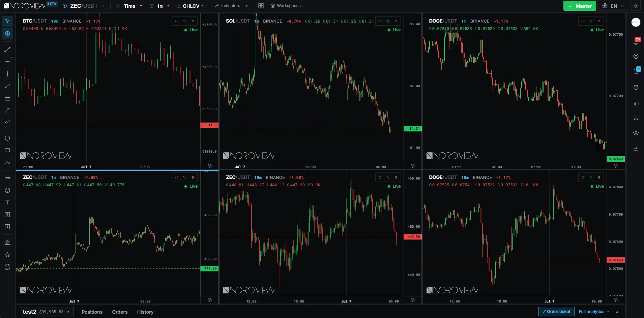Toggle the light/dark theme sun icon
The image size is (644, 318).
636,6
